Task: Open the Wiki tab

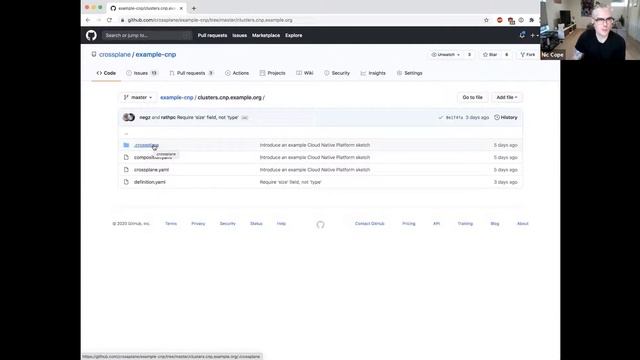Action: tap(305, 73)
